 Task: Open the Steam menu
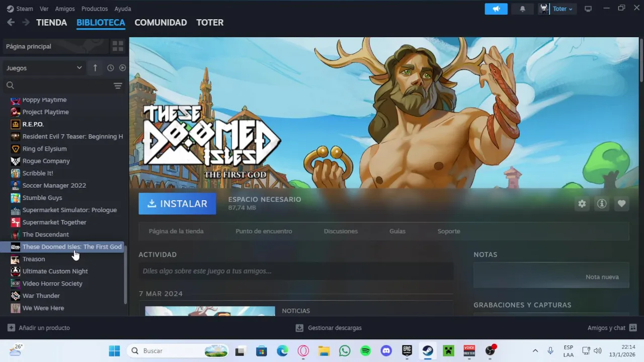click(x=20, y=9)
